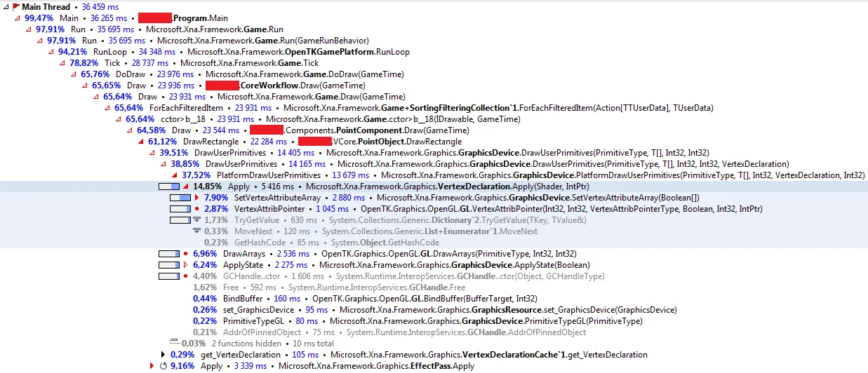The image size is (868, 373).
Task: Click the red dot icon of VertexAttribPointer
Action: (x=197, y=209)
